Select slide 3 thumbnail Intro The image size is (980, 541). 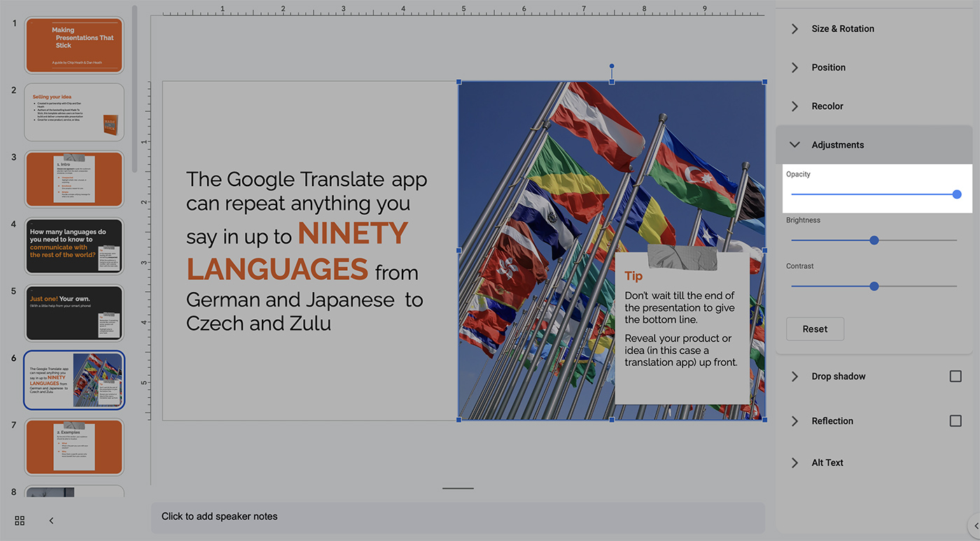tap(74, 179)
